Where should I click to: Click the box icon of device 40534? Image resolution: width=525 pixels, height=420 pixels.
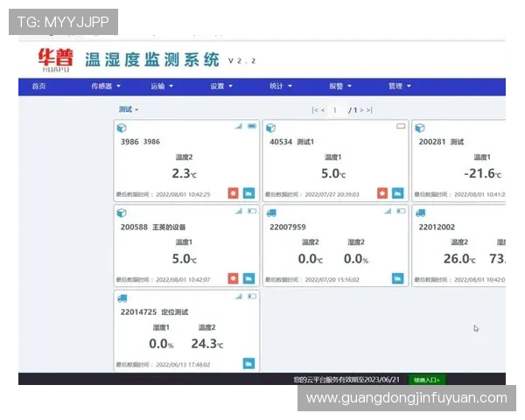[x=270, y=128]
